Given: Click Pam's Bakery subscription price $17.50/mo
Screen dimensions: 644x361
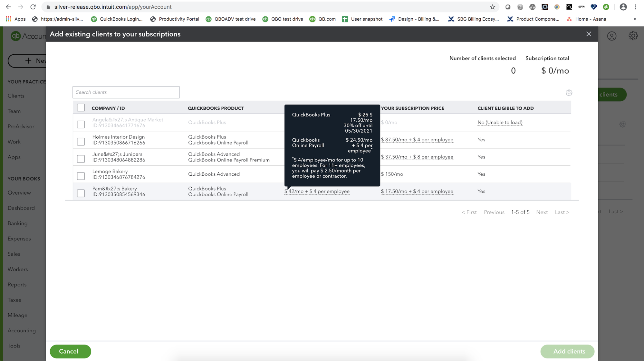Looking at the screenshot, I should click(417, 191).
